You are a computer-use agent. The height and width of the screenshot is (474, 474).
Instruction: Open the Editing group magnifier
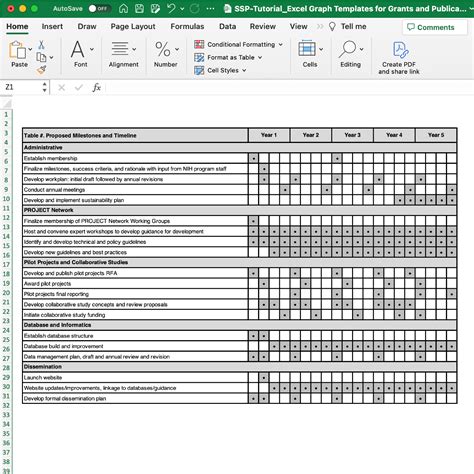[350, 54]
